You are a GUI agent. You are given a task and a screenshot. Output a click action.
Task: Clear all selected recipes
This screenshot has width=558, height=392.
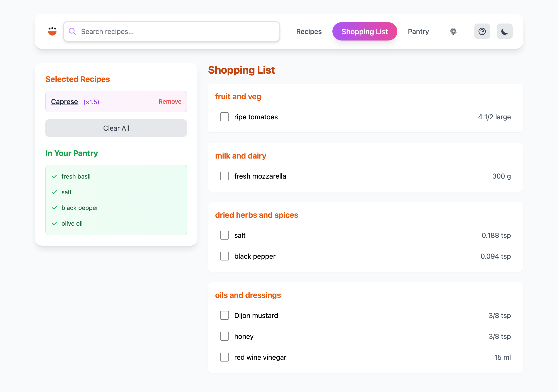tap(116, 128)
